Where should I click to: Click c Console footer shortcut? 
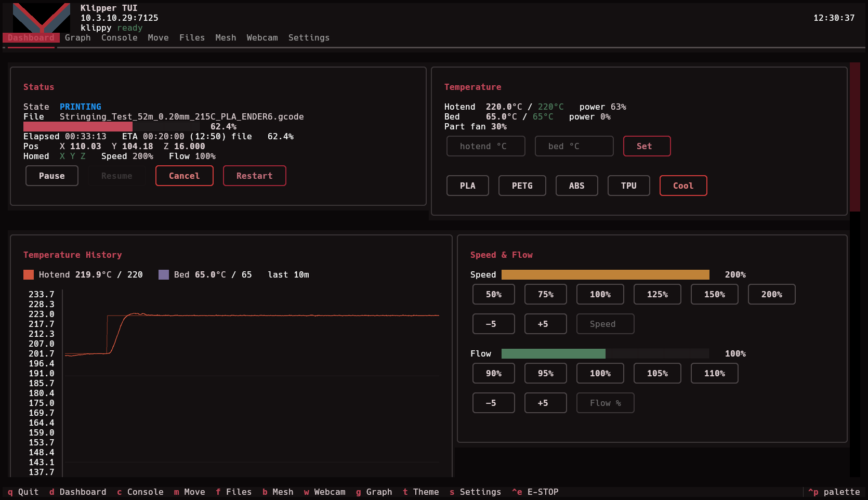pos(140,492)
